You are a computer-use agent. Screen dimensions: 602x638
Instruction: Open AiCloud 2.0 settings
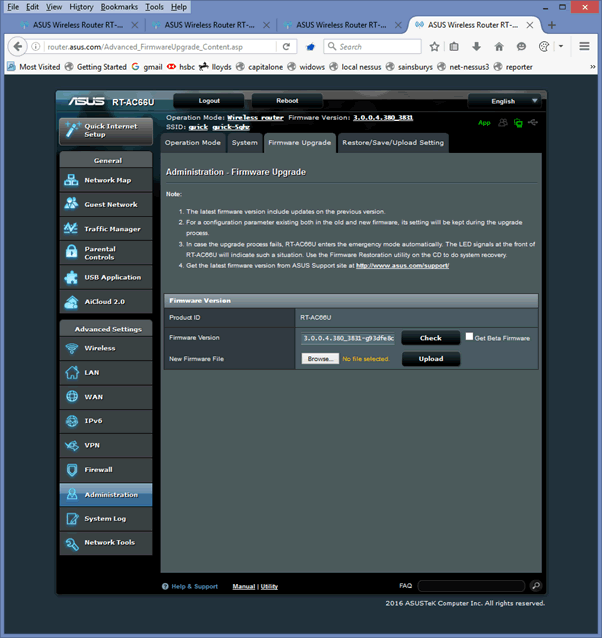[106, 301]
